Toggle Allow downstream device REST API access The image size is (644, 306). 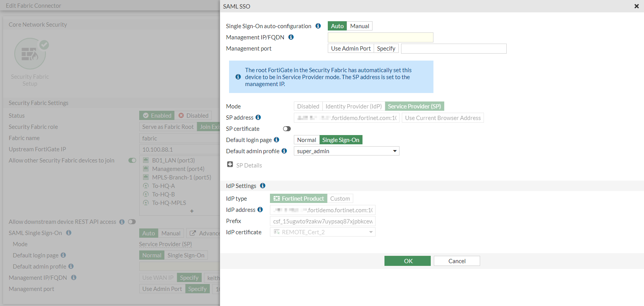(132, 221)
